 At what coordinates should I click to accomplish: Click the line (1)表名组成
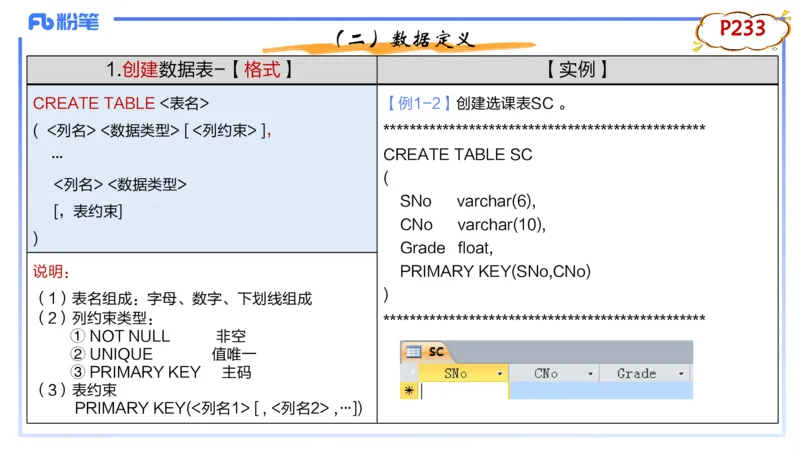click(174, 298)
